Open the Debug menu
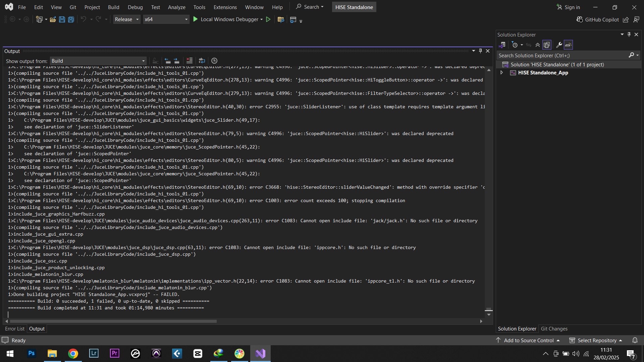 pyautogui.click(x=135, y=7)
